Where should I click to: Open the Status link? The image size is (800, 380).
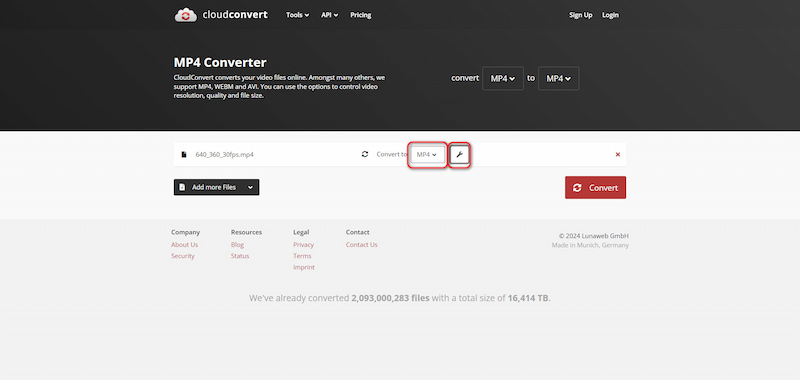[240, 256]
